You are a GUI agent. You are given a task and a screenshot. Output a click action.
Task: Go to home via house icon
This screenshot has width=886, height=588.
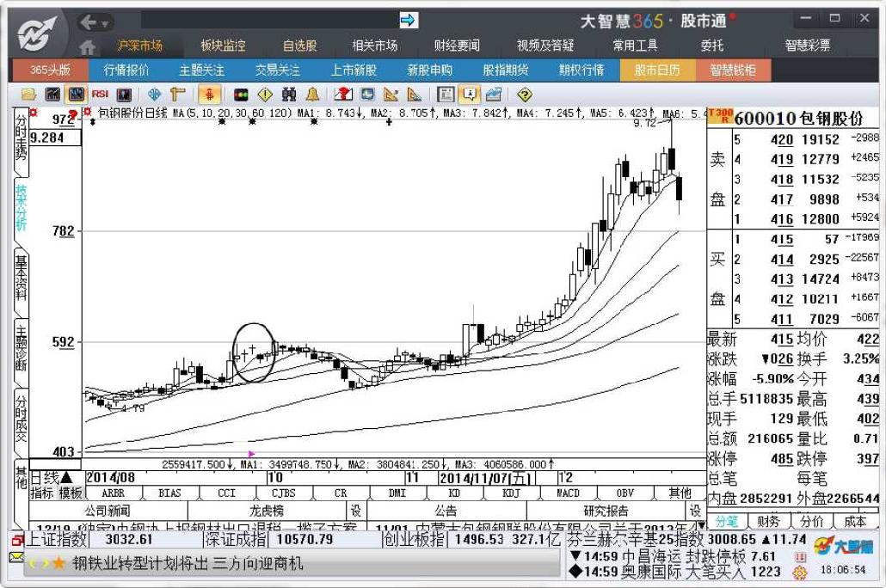pyautogui.click(x=88, y=47)
